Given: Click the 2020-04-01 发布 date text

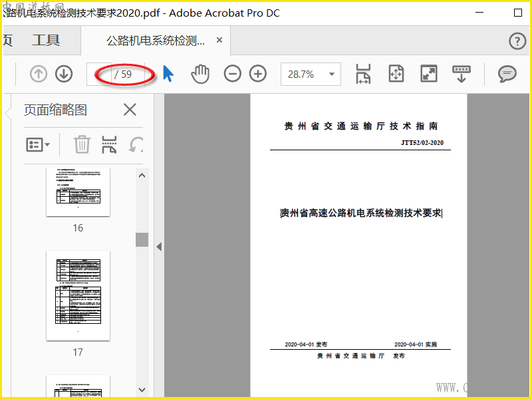Looking at the screenshot, I should tap(306, 344).
